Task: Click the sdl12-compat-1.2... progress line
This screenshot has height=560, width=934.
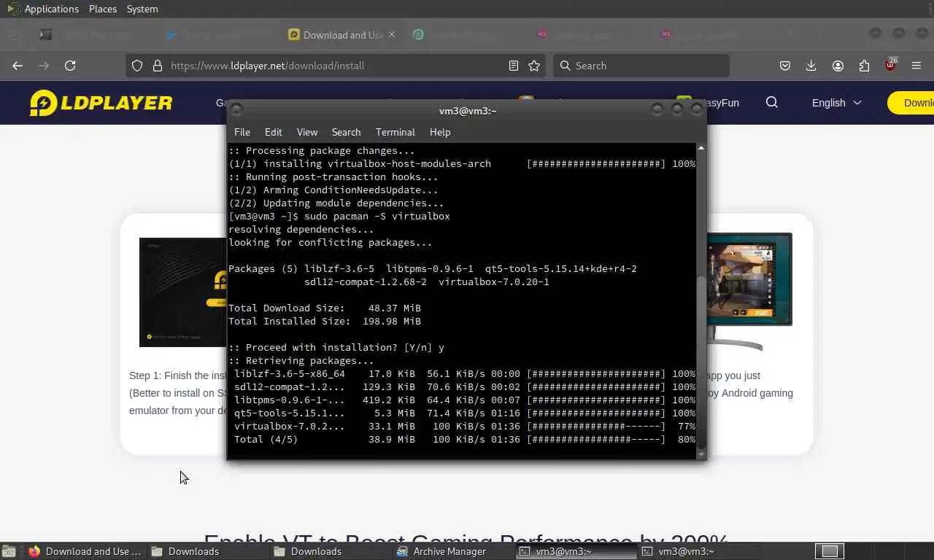Action: [x=464, y=386]
